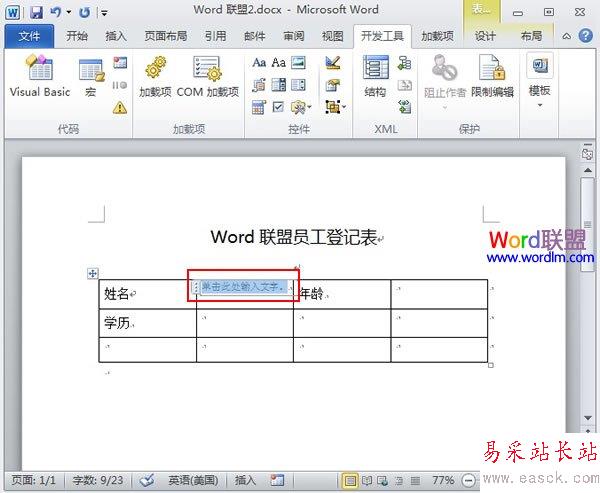Viewport: 600px width, 493px height.
Task: Insert a Building Block Gallery control
Action: [x=259, y=85]
